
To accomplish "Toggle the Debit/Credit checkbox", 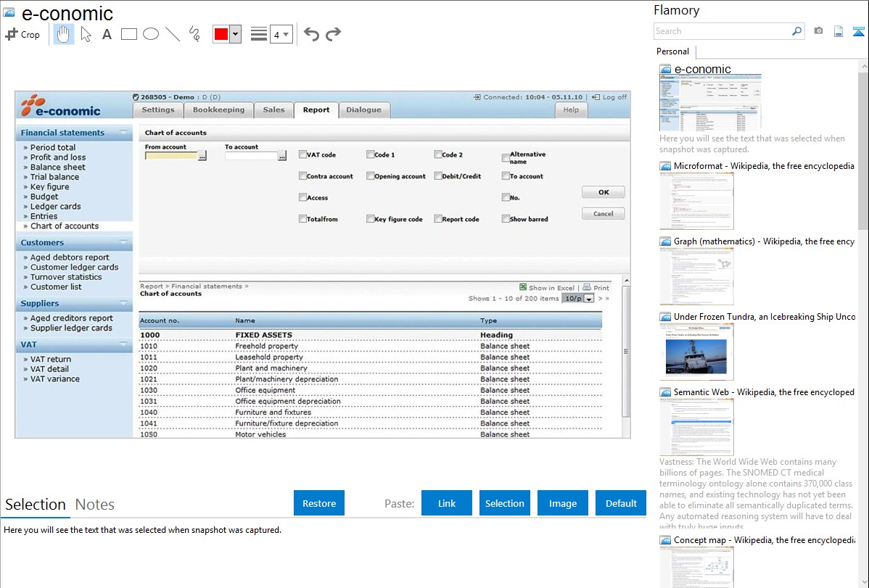I will click(x=438, y=176).
